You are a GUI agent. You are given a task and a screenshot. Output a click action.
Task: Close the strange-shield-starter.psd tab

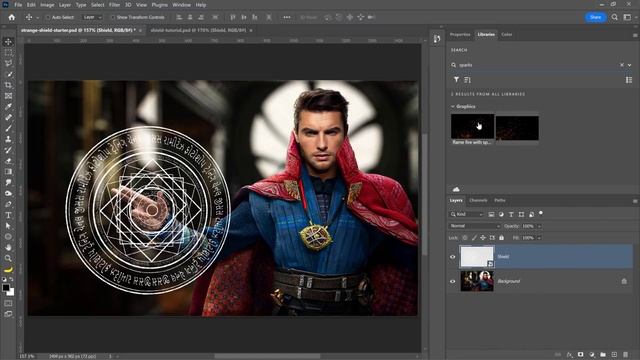[x=140, y=30]
